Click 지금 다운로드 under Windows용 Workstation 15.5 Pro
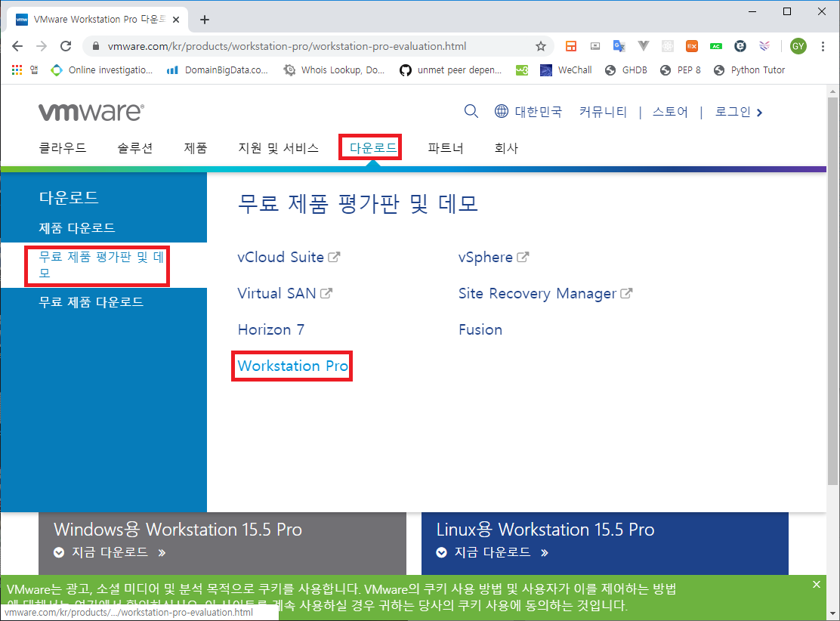Image resolution: width=840 pixels, height=621 pixels. [x=110, y=552]
